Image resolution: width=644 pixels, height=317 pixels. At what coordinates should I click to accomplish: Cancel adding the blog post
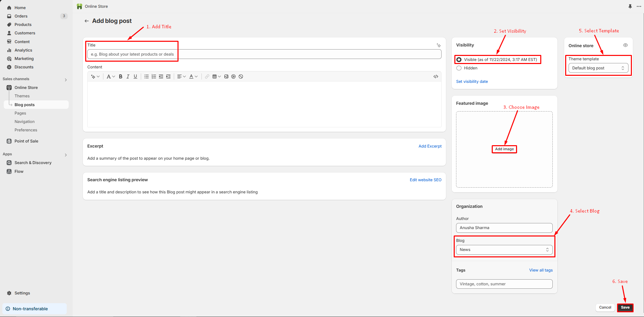coord(605,307)
